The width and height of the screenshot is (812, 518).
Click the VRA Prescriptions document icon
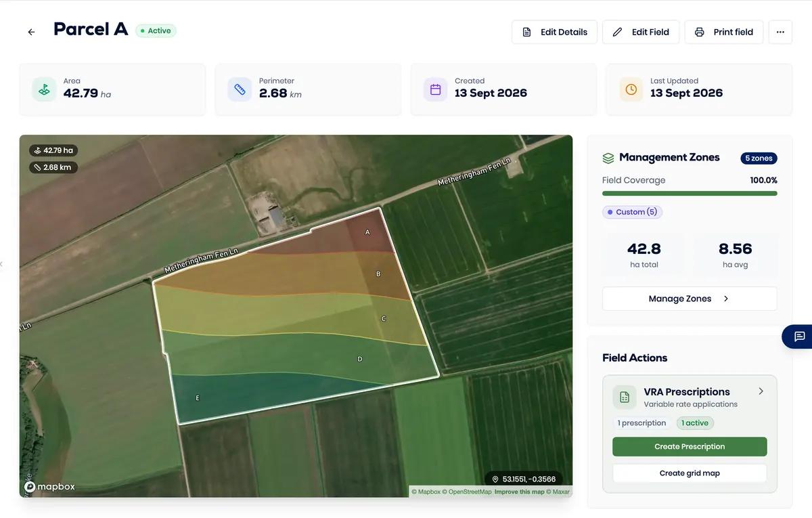[625, 397]
